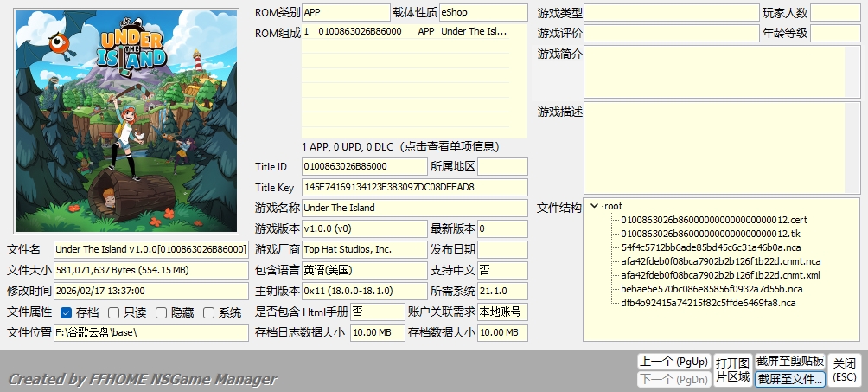Click the 打开图片区域 button
The width and height of the screenshot is (868, 392).
(x=732, y=370)
